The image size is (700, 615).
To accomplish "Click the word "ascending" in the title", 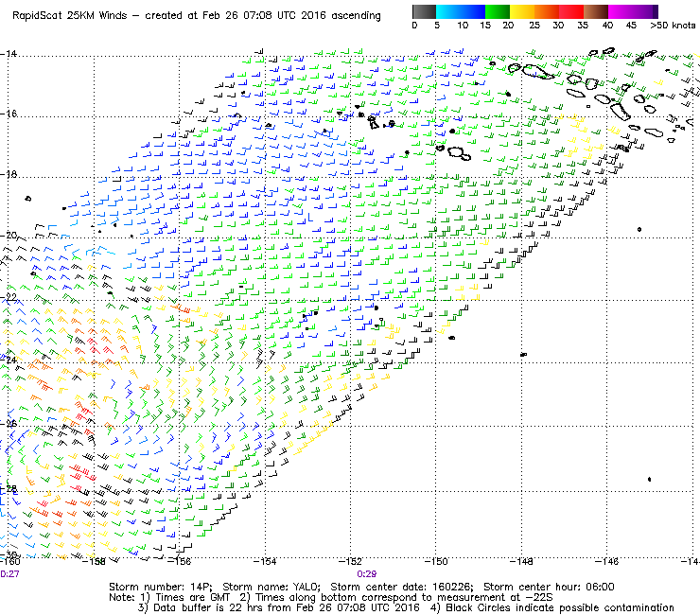I will pos(356,16).
